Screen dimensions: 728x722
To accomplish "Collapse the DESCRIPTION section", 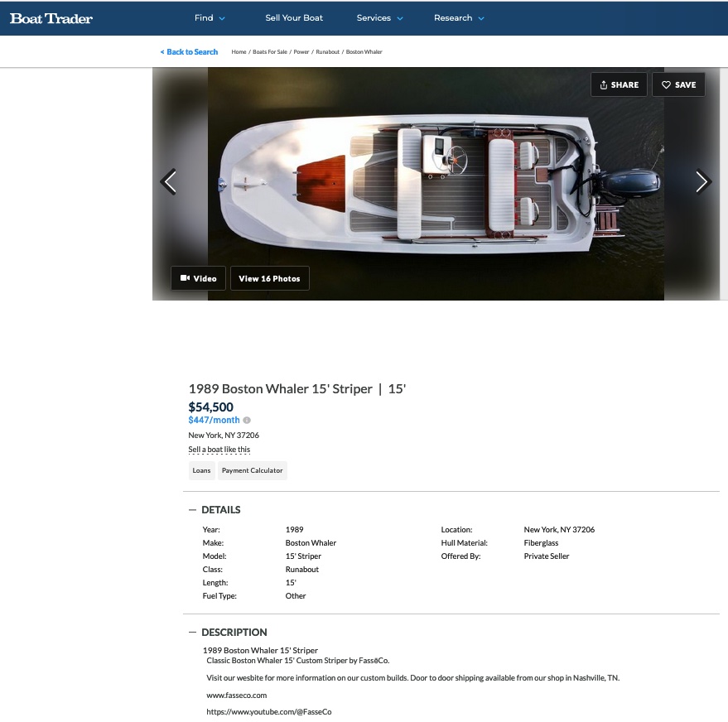I will click(x=228, y=633).
